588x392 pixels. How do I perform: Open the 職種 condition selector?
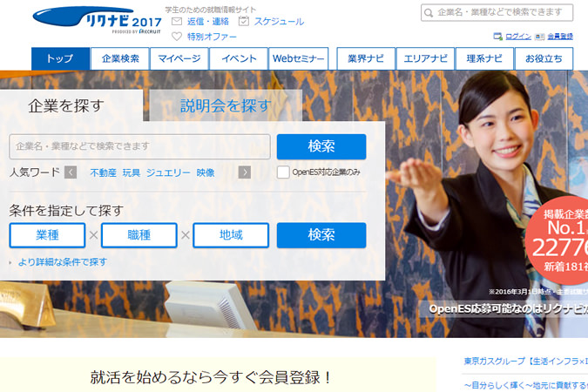[x=139, y=235]
